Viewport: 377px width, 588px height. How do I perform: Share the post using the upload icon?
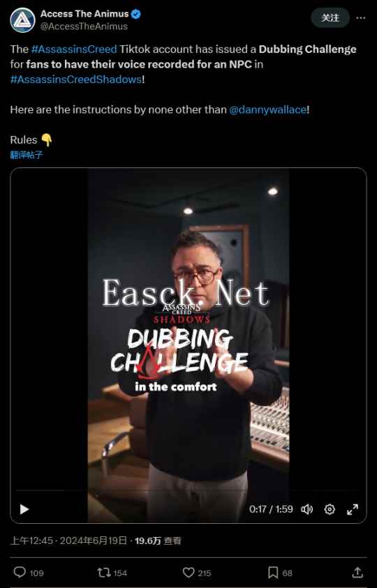[x=357, y=573]
